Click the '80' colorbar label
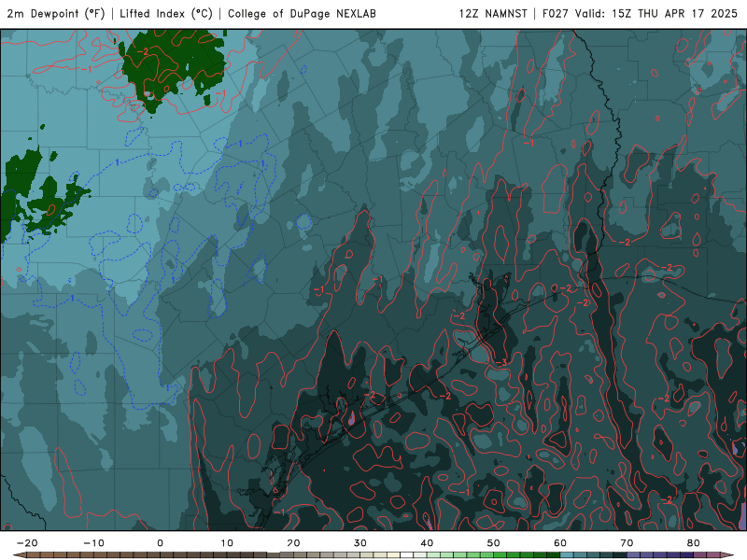The image size is (747, 560). tap(694, 543)
